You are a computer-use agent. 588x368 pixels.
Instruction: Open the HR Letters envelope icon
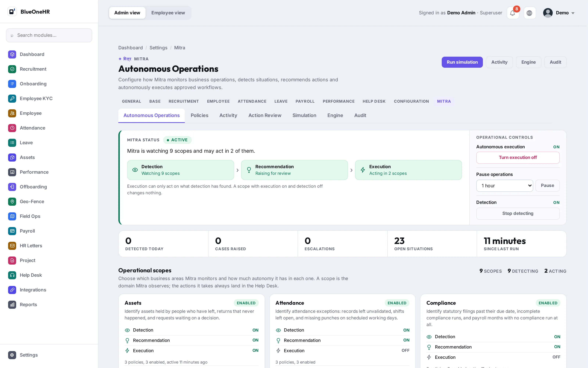coord(12,246)
